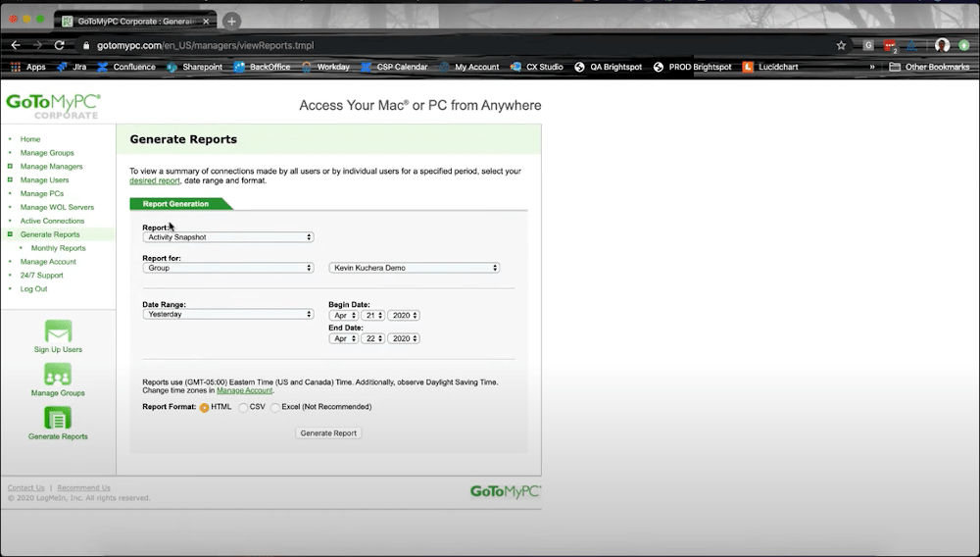The width and height of the screenshot is (980, 557).
Task: Open the Confluence bookmark
Action: pyautogui.click(x=126, y=67)
